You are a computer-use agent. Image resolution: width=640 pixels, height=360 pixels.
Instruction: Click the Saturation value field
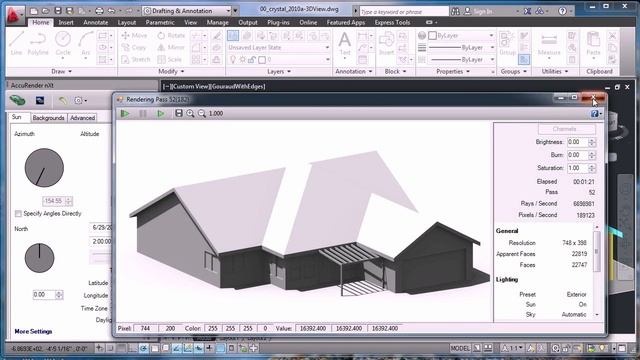click(x=577, y=168)
